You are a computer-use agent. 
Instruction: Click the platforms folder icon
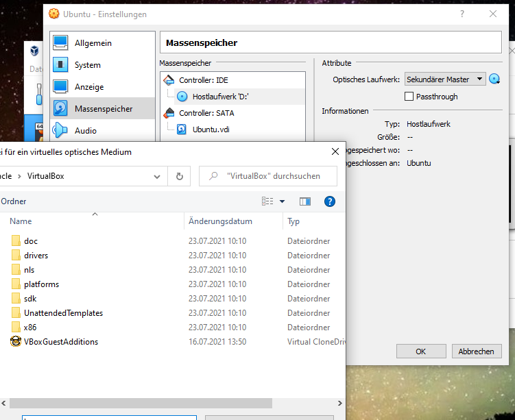click(x=16, y=284)
